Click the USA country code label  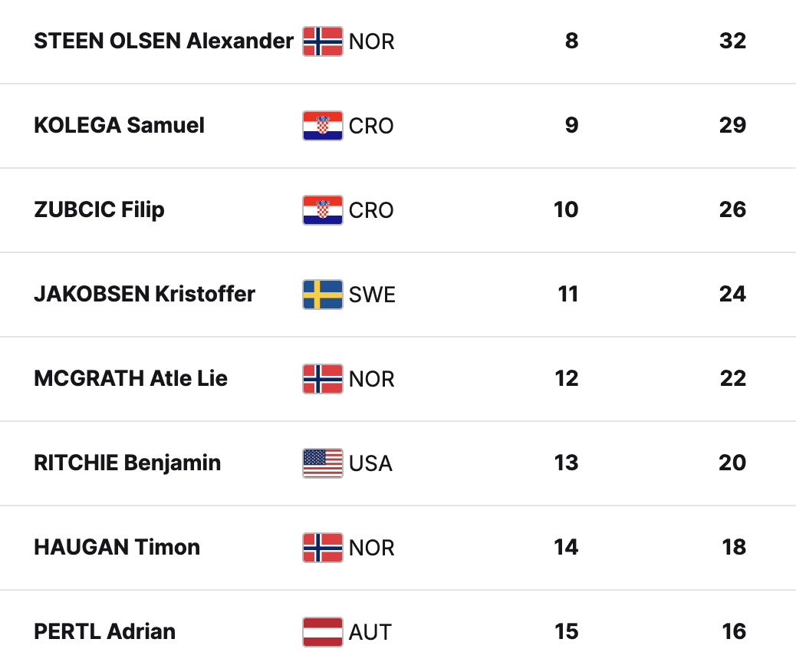point(370,463)
